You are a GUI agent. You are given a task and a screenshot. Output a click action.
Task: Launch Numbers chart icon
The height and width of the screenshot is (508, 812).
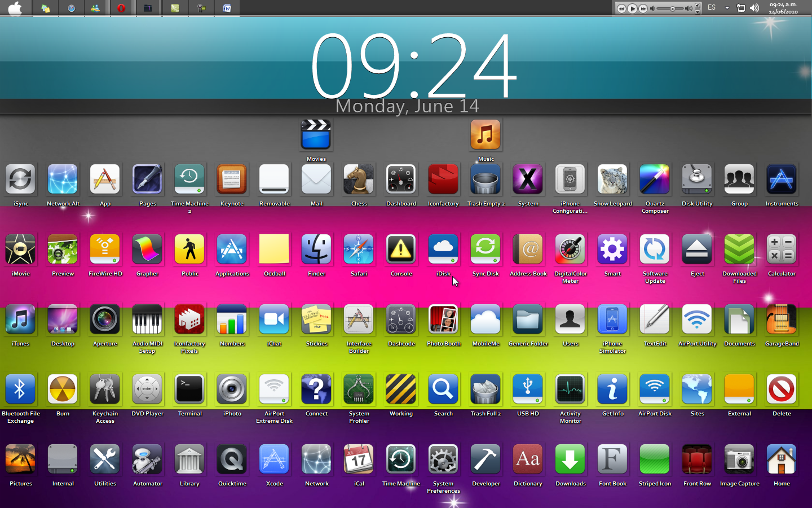(232, 319)
